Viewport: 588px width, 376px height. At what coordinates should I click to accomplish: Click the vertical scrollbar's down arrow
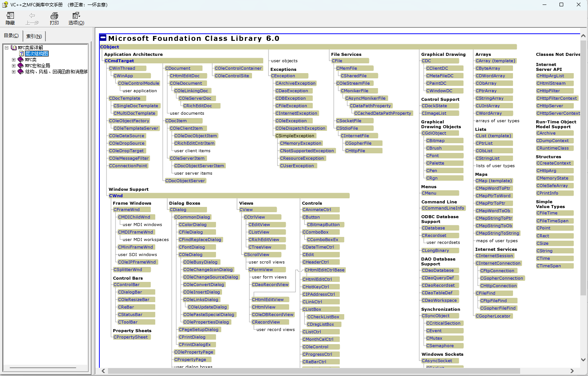click(x=583, y=360)
